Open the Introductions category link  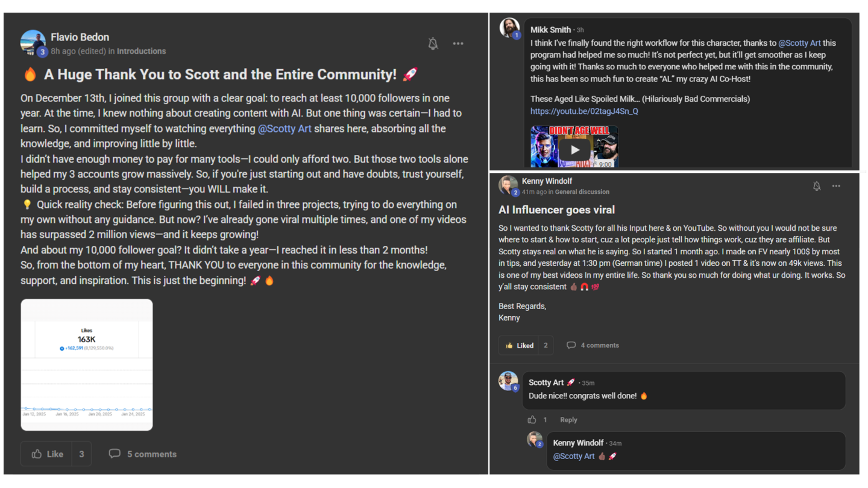[x=141, y=51]
